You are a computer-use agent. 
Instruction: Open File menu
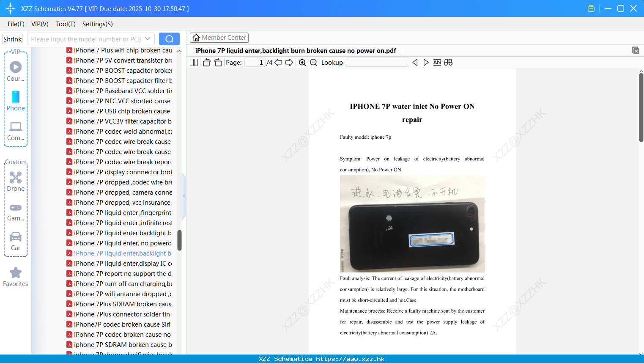pyautogui.click(x=16, y=24)
